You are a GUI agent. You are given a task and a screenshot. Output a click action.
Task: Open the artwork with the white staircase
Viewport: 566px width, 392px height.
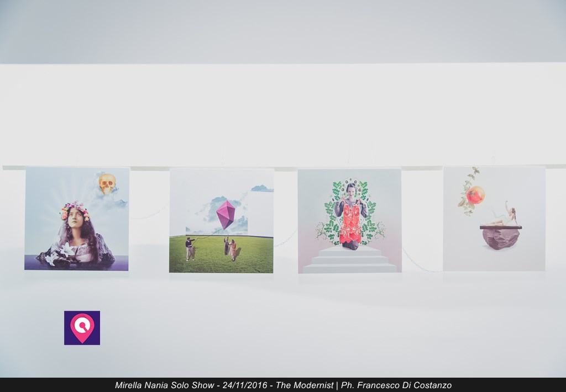[x=349, y=220]
